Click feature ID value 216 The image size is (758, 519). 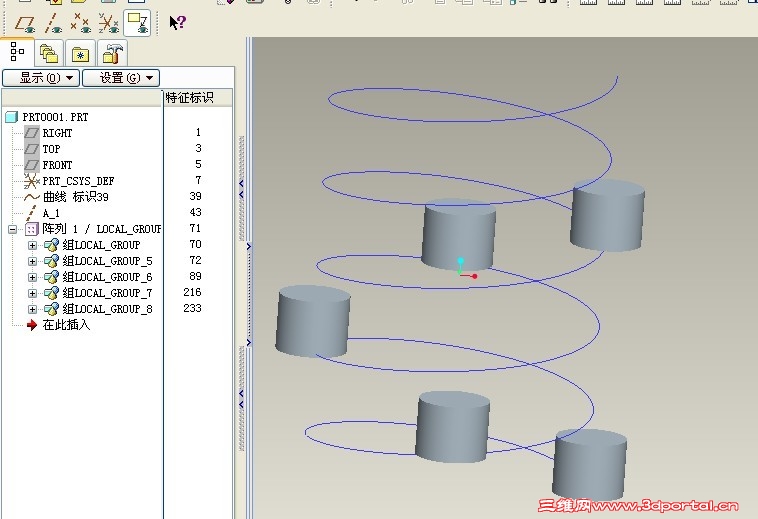tap(192, 292)
